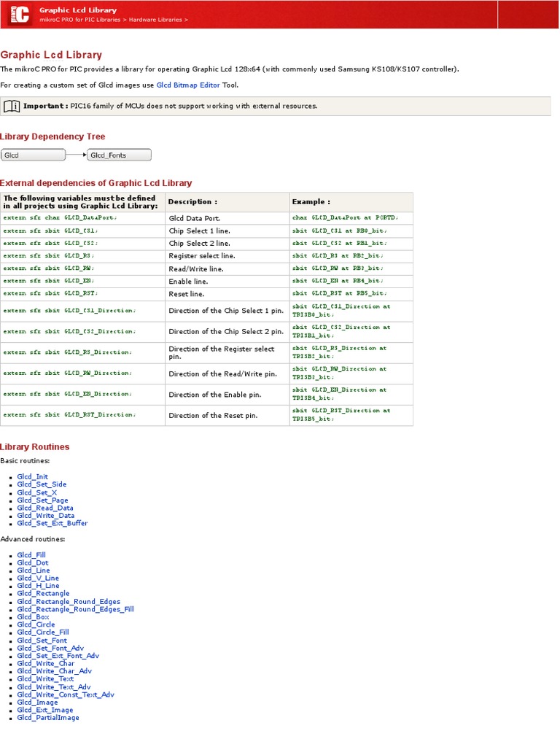The width and height of the screenshot is (560, 747).
Task: Click the 'Glcd Data Port.' description cell
Action: pos(227,219)
